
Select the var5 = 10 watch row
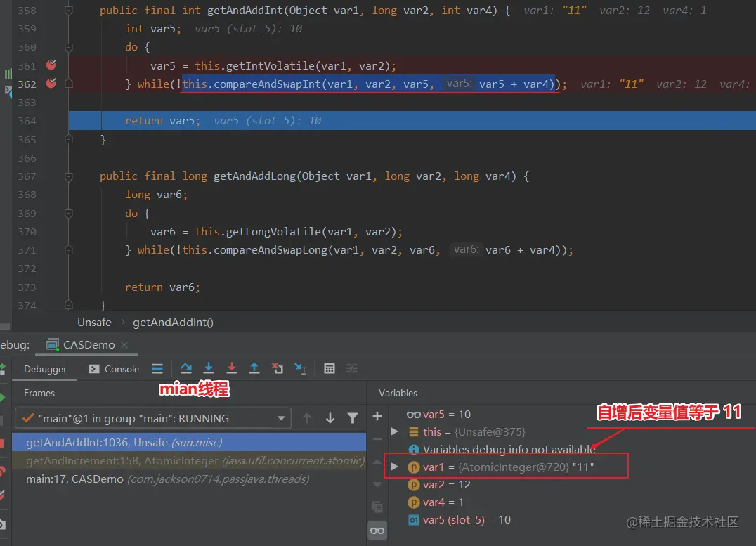571,415
